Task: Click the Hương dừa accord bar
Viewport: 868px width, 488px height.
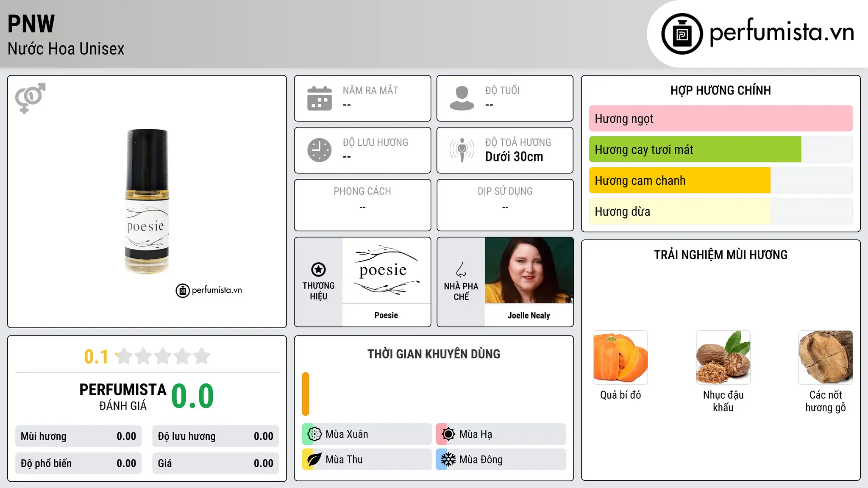Action: tap(721, 211)
